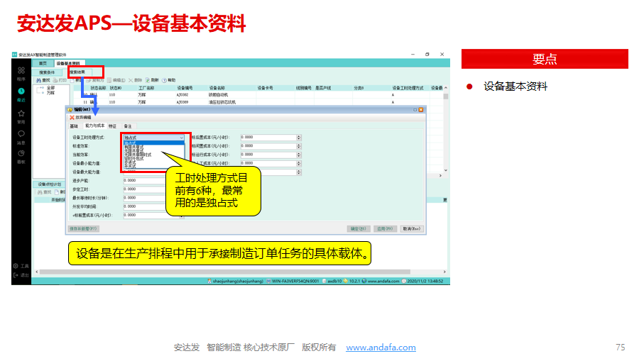The image size is (644, 361).
Task: Click the AJ0389 device number cell
Action: coord(182,102)
